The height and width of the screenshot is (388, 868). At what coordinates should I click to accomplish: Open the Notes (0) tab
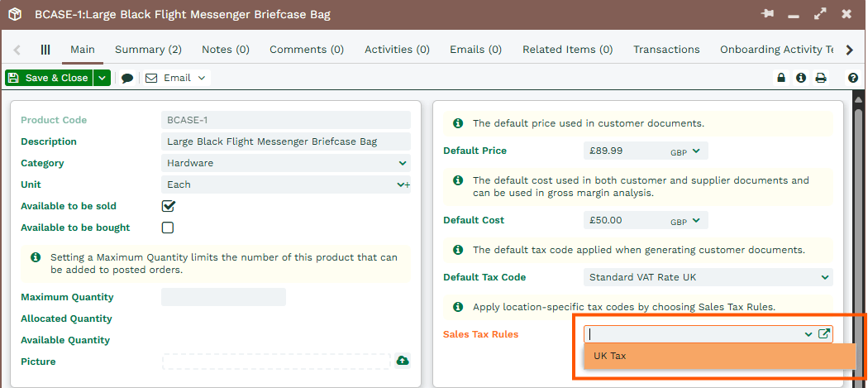tap(226, 50)
